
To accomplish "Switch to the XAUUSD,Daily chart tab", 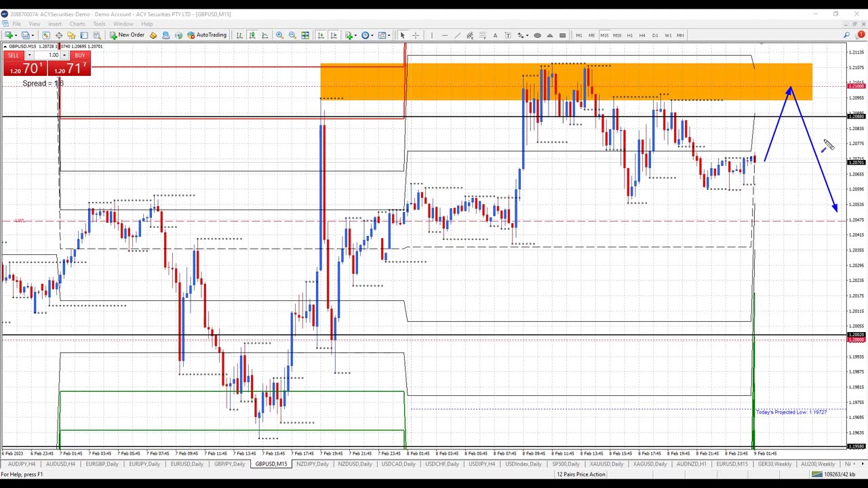I will point(606,464).
